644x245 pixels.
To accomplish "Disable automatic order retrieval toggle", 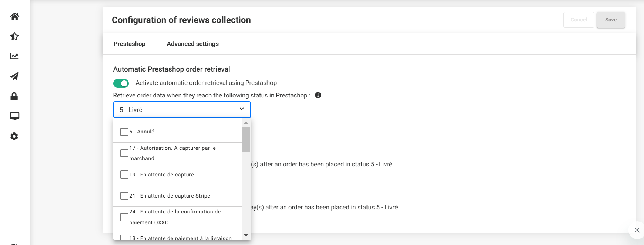I will pos(121,83).
